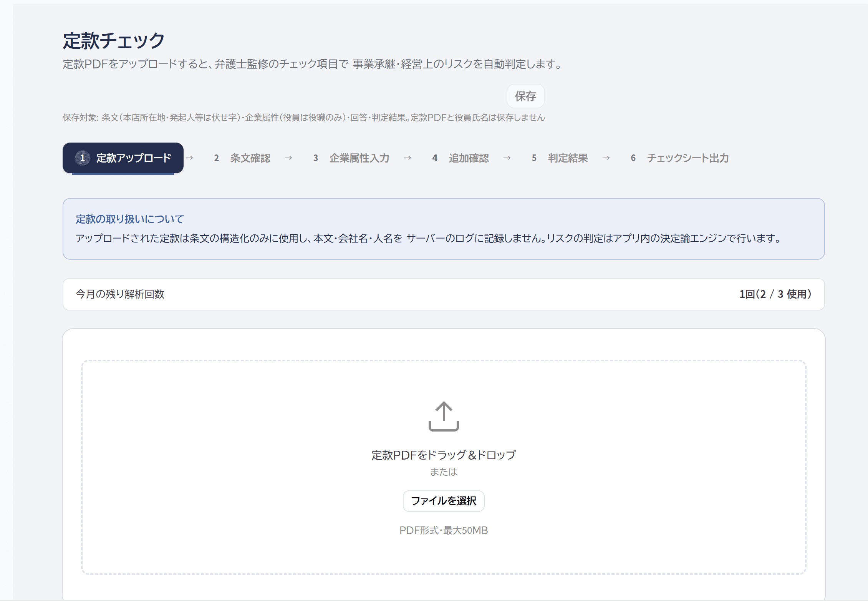Click the PDF形式・最大50MB note
868x601 pixels.
coord(444,530)
